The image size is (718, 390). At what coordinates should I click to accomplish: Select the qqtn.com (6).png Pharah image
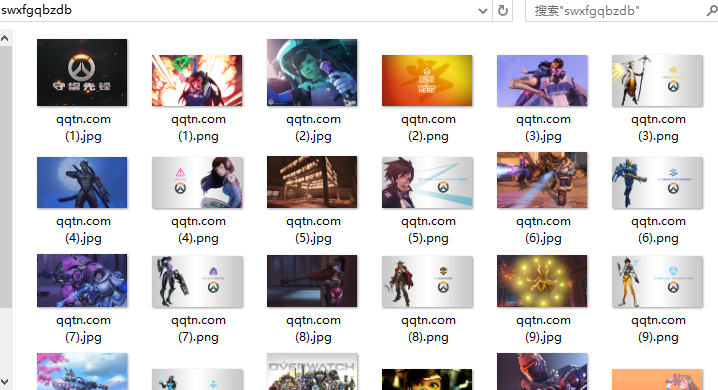point(657,183)
